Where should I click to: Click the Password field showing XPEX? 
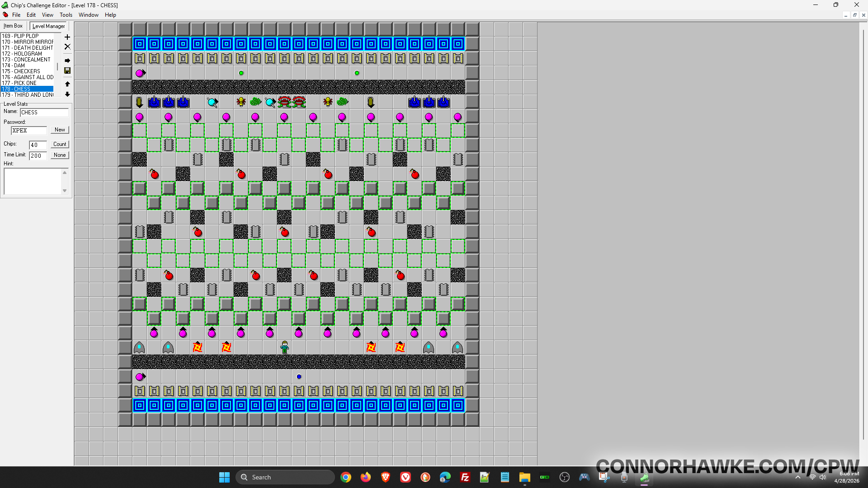tap(29, 131)
